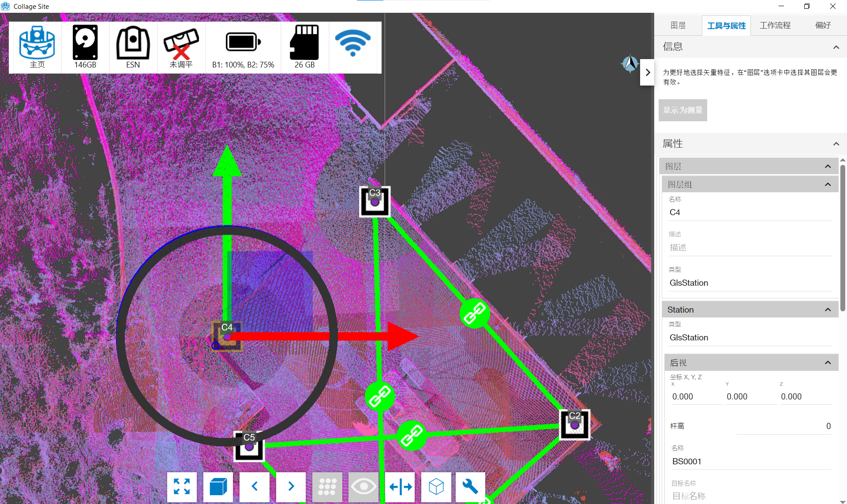Image resolution: width=847 pixels, height=504 pixels.
Task: Click the 显示为测量 button
Action: pos(682,110)
